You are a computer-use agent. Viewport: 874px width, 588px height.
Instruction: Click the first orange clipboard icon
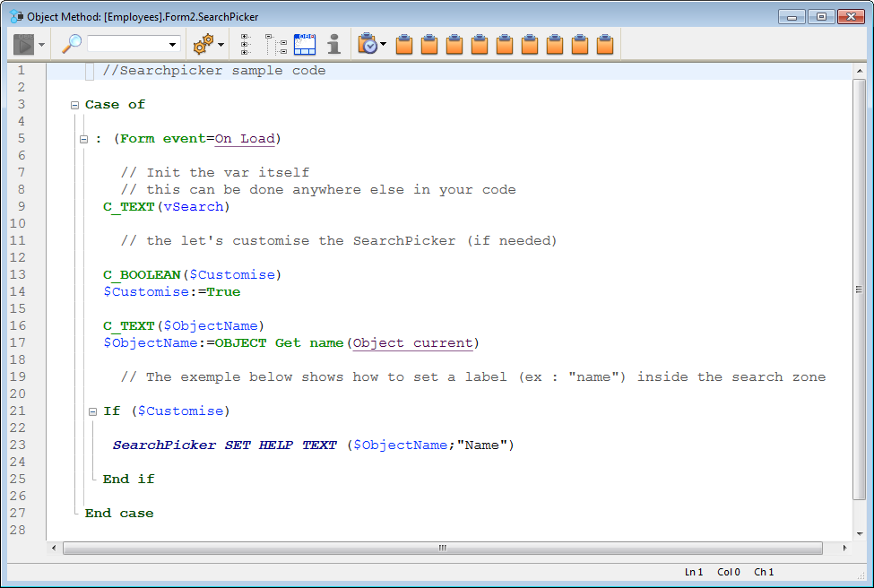(x=404, y=44)
